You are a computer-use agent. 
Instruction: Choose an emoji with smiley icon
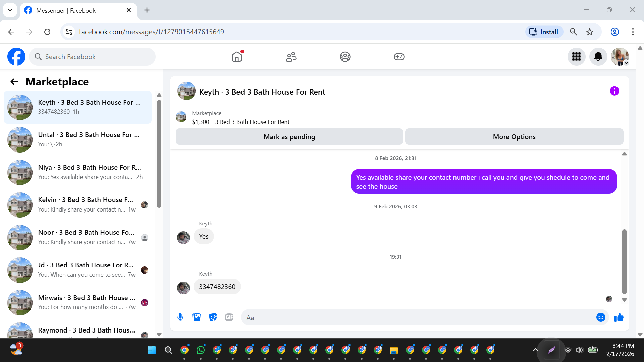601,317
